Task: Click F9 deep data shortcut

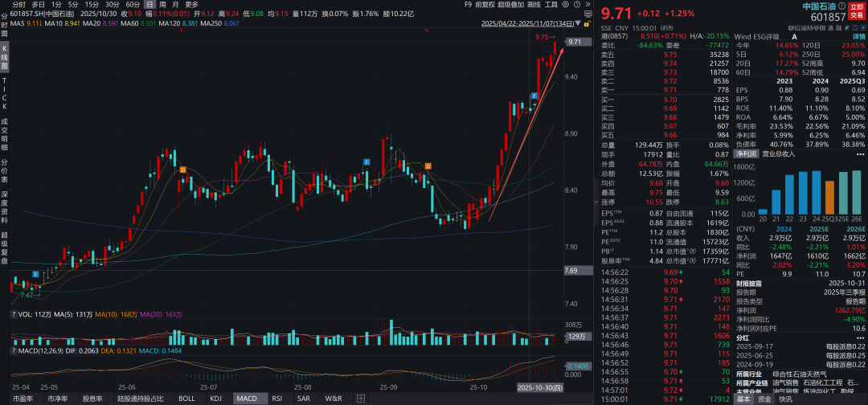Action: click(x=469, y=5)
